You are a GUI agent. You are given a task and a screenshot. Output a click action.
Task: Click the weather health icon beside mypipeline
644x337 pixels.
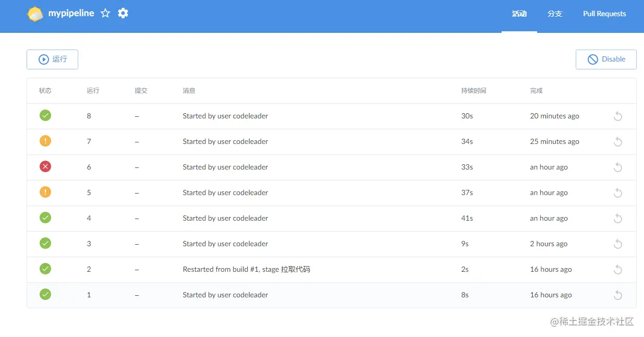pos(35,14)
